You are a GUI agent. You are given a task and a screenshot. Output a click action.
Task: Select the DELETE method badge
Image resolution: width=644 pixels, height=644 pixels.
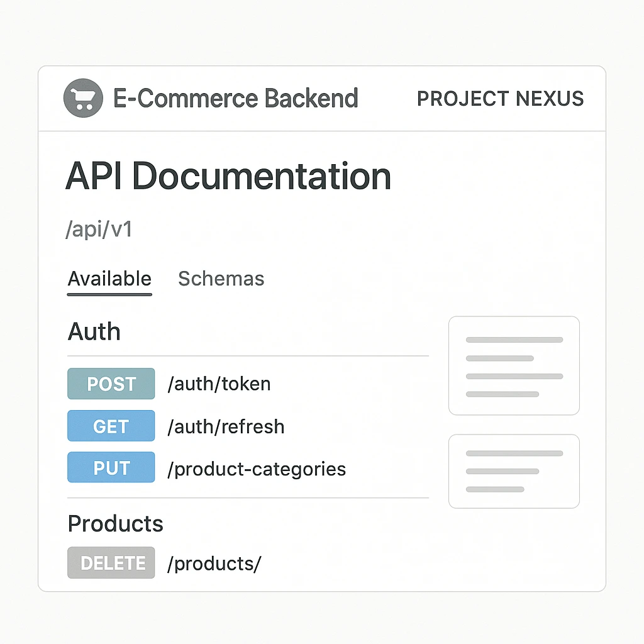[111, 562]
